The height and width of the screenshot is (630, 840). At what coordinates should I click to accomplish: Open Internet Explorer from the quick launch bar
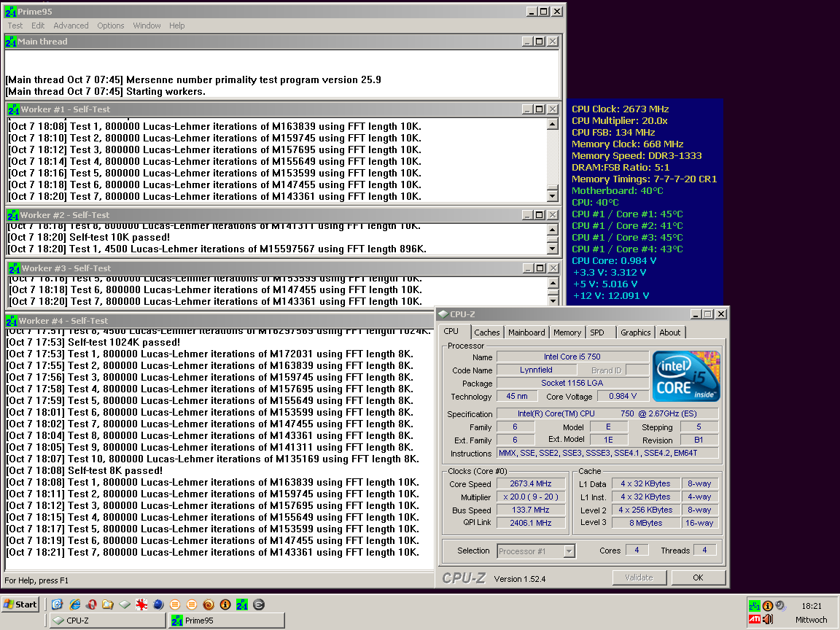74,604
